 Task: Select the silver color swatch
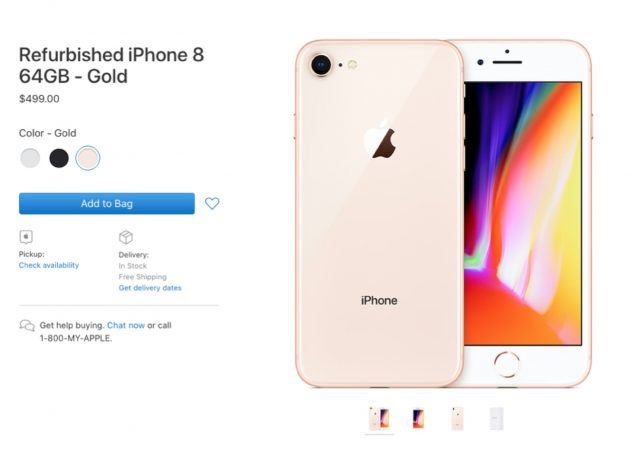(x=30, y=158)
